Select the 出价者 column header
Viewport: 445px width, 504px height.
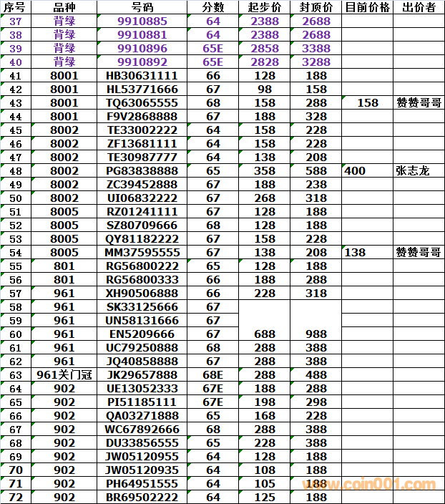(x=419, y=7)
